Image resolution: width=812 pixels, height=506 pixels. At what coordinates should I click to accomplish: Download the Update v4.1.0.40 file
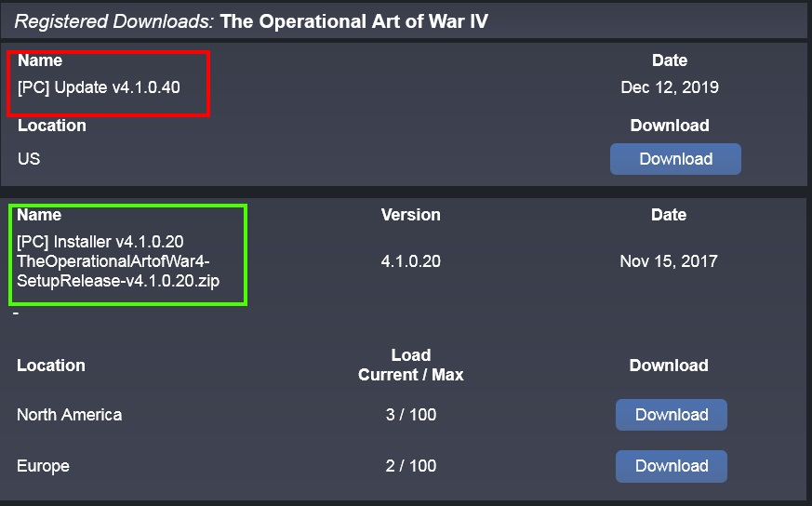click(675, 159)
